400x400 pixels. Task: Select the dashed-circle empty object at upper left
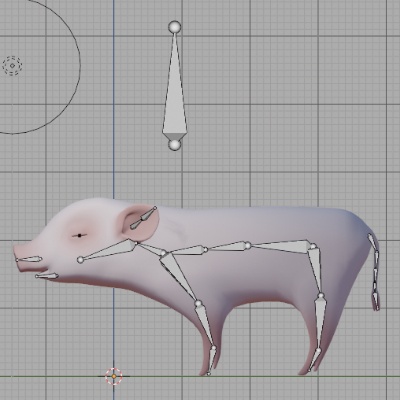(x=12, y=66)
